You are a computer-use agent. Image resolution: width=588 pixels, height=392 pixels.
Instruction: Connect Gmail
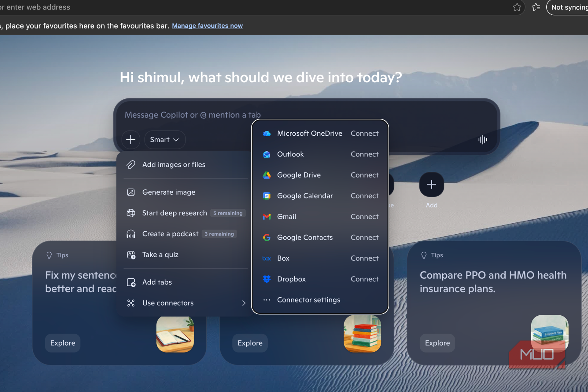[365, 217]
